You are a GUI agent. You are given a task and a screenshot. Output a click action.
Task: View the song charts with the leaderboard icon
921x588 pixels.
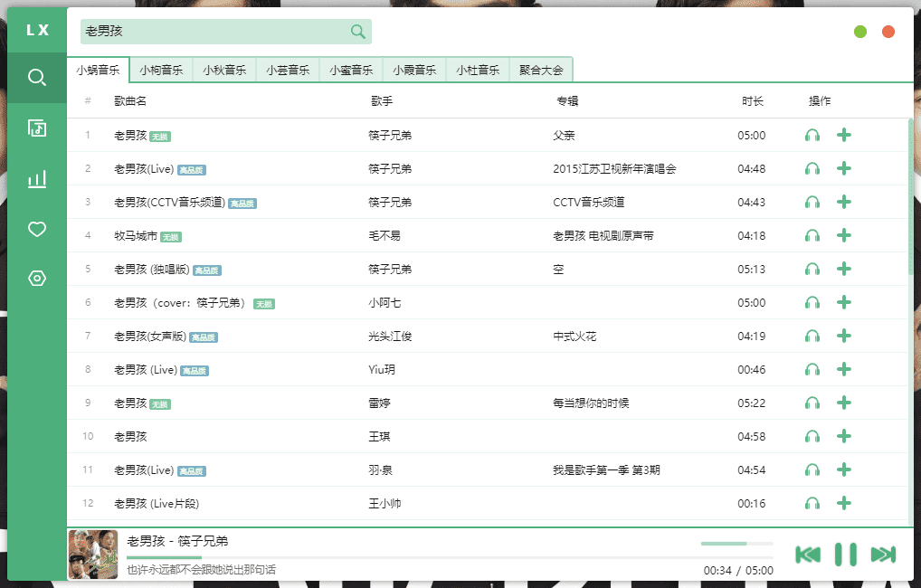(36, 178)
